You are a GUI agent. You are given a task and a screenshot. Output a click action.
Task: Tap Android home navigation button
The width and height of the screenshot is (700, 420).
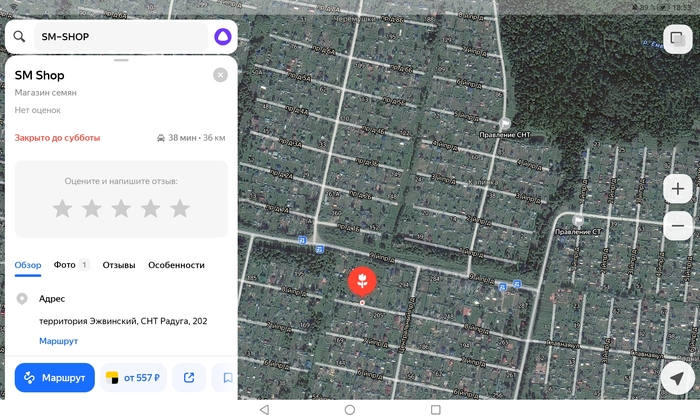[x=350, y=410]
